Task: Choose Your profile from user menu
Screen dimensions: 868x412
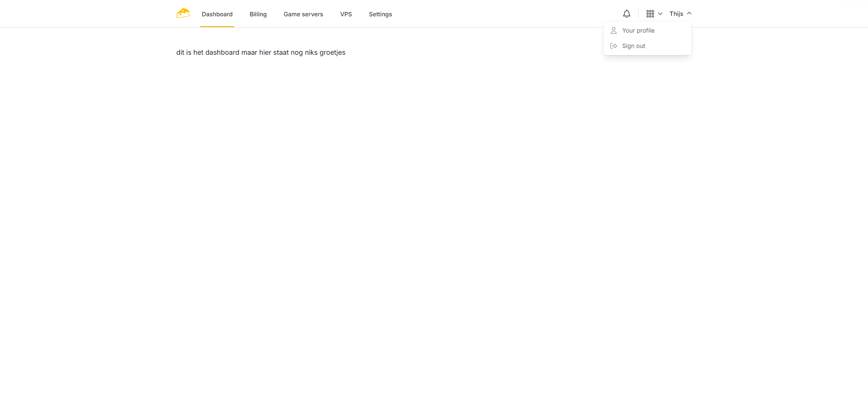Action: [x=638, y=31]
